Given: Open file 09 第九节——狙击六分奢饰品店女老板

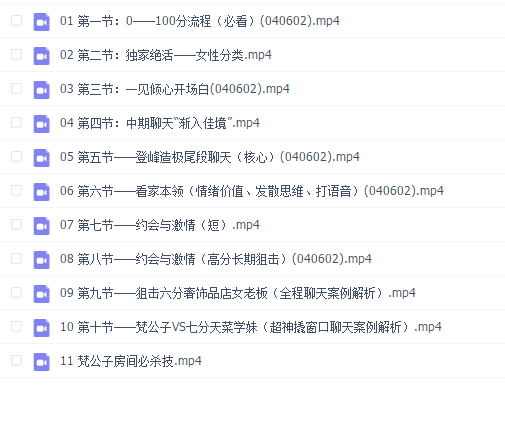Looking at the screenshot, I should pos(238,293).
